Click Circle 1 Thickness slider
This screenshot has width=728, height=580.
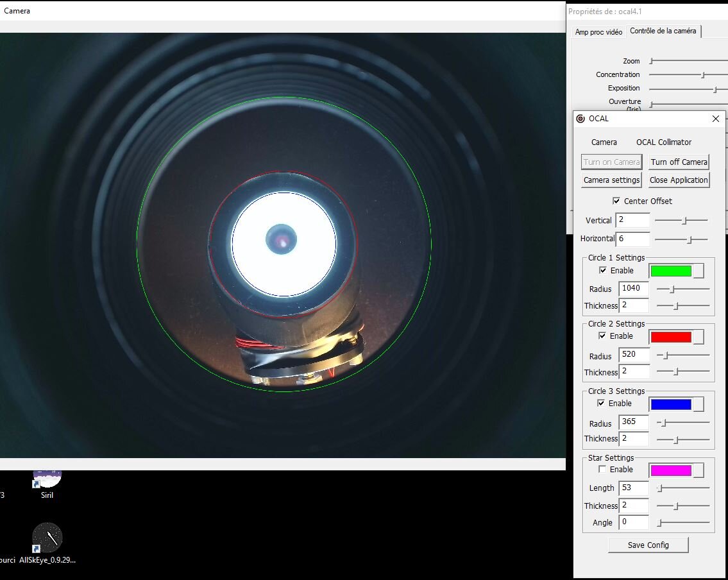coord(683,306)
